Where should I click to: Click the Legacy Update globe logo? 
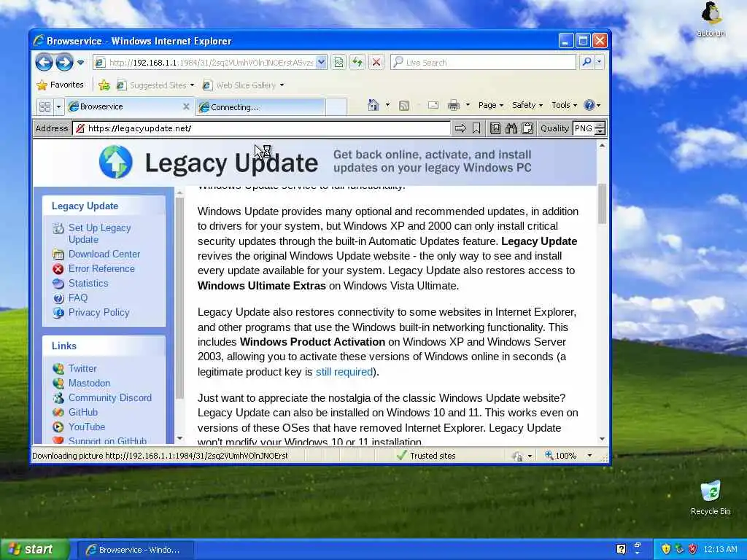[116, 162]
